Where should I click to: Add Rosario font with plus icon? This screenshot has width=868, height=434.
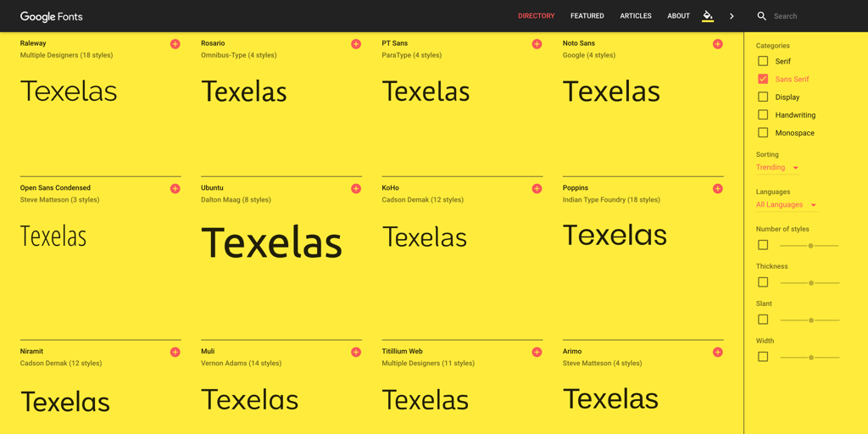pos(356,44)
